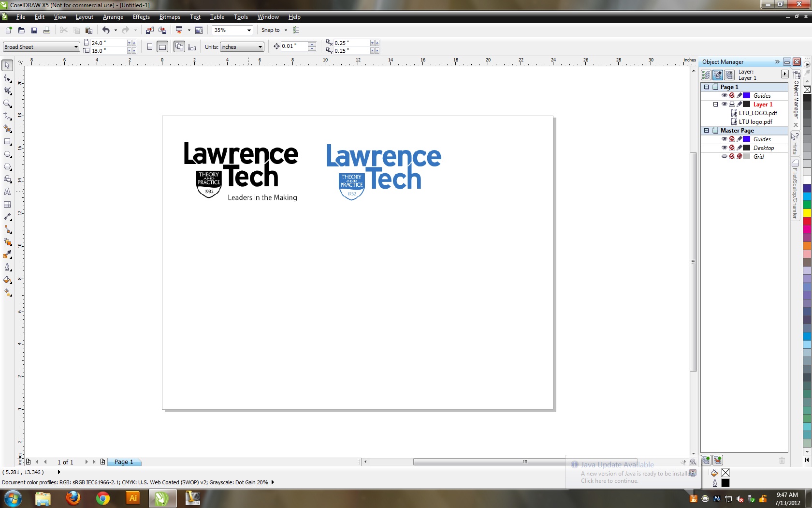Click the New document icon
Image resolution: width=812 pixels, height=508 pixels.
(x=8, y=30)
